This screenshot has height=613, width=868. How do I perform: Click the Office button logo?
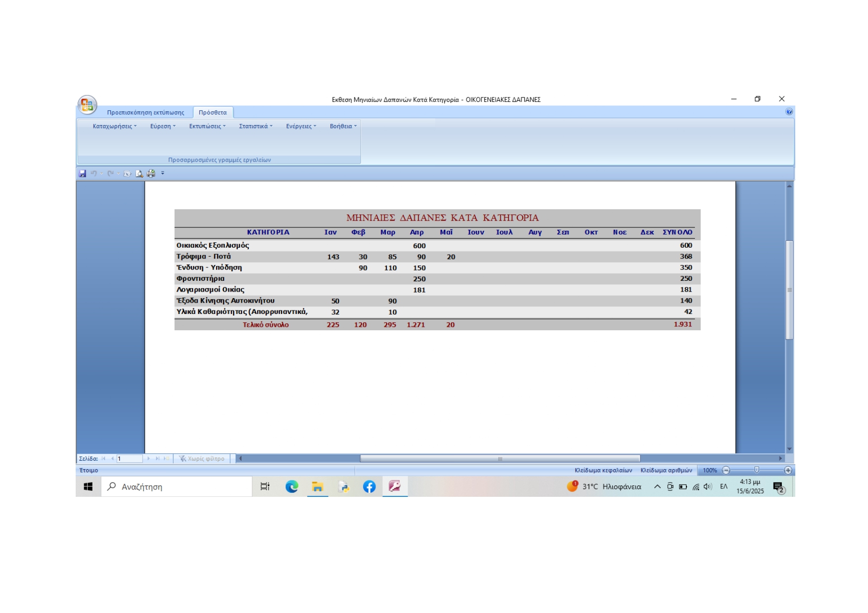point(87,105)
